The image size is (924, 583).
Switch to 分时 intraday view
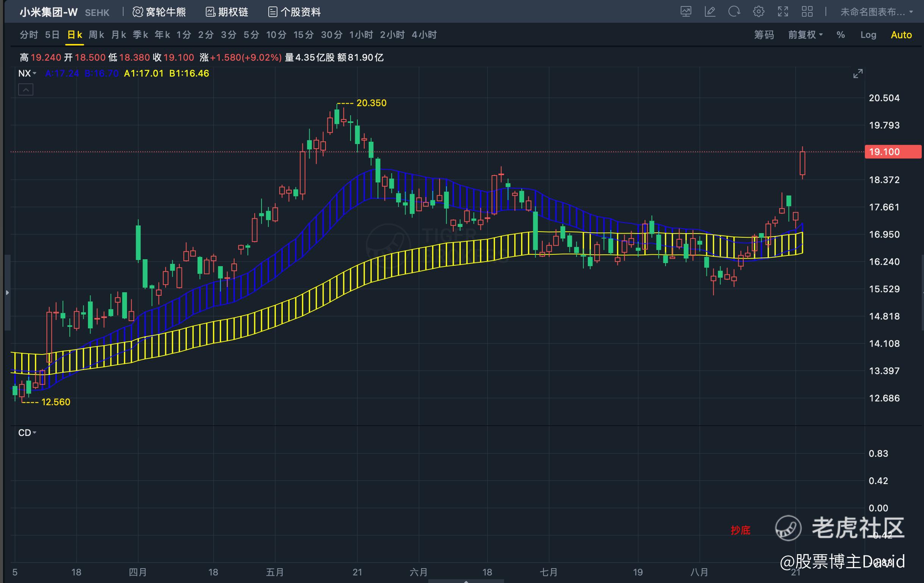pos(29,35)
